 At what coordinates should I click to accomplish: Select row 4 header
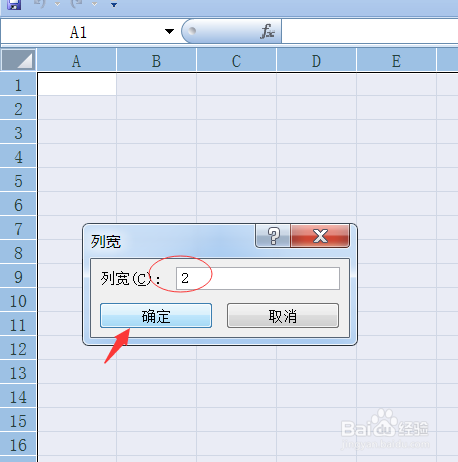pos(18,157)
